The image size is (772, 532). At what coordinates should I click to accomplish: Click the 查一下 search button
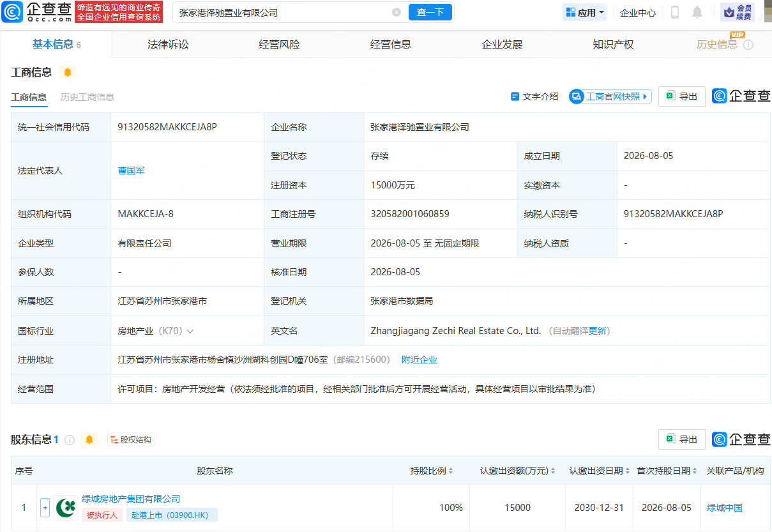click(430, 12)
